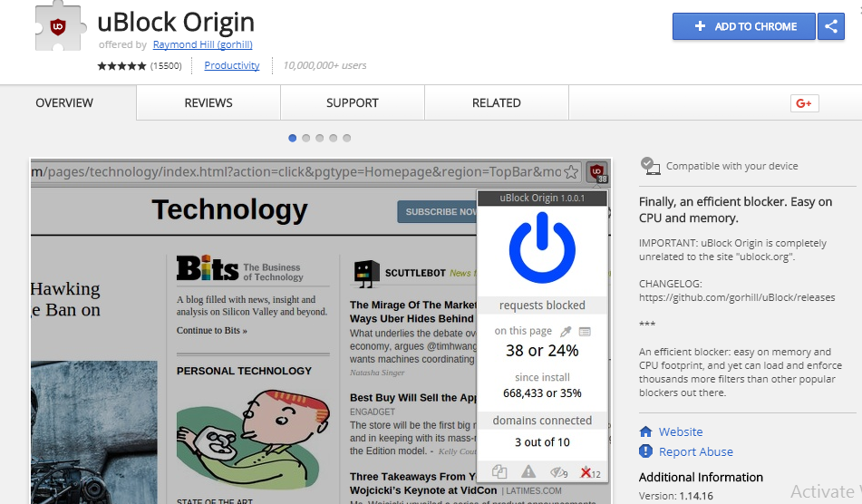Click the Continue to Bits link

point(212,330)
